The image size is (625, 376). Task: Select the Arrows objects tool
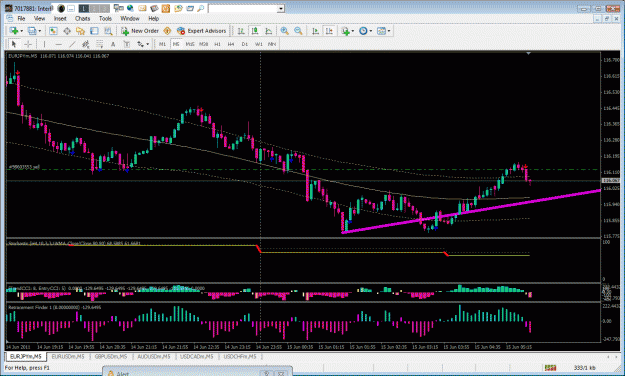[x=140, y=44]
